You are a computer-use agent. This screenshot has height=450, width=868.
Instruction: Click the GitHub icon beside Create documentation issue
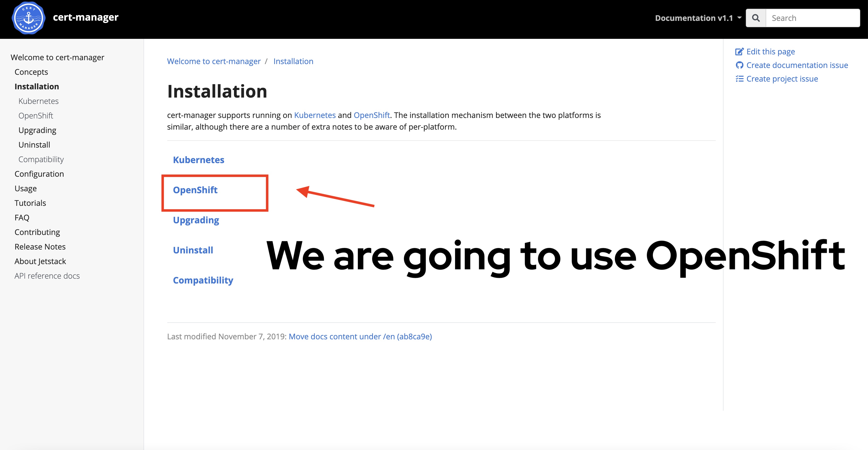(739, 65)
